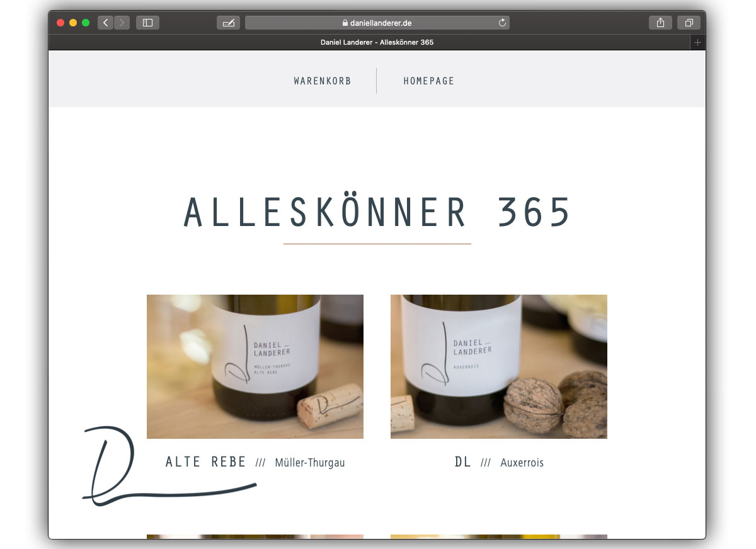
Task: Click the green full-screen window button
Action: 86,23
